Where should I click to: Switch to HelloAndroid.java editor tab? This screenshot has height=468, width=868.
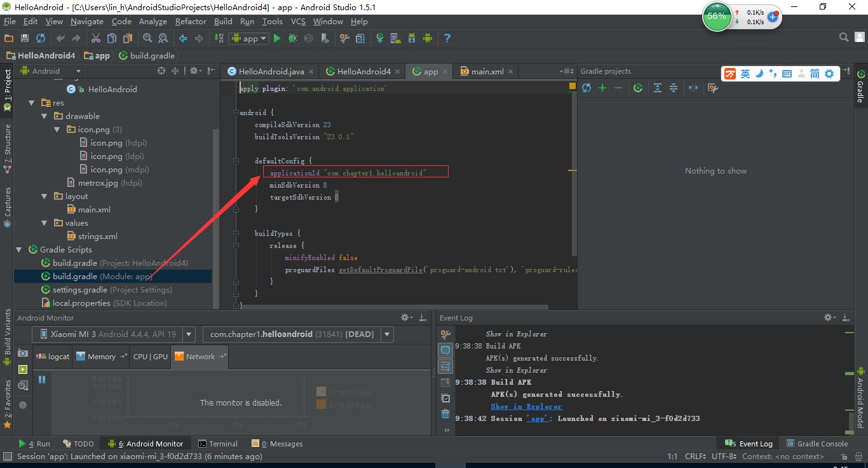coord(271,71)
